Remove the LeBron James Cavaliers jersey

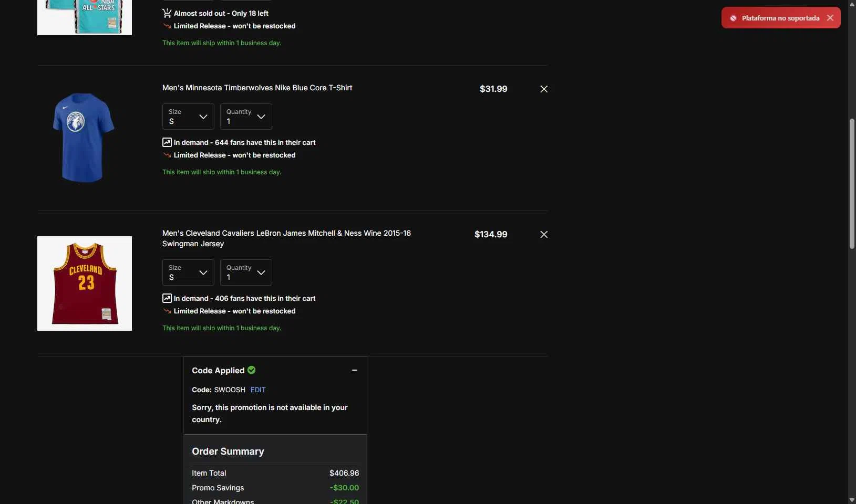(544, 235)
